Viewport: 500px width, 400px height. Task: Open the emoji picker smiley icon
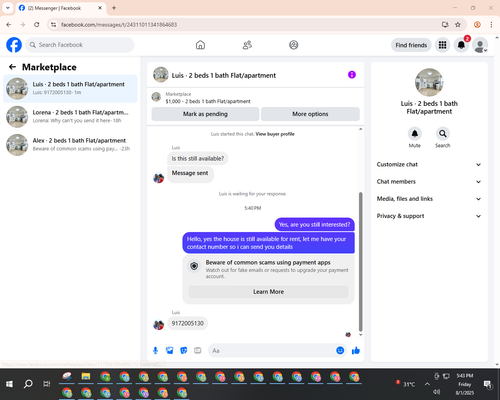[x=340, y=350]
